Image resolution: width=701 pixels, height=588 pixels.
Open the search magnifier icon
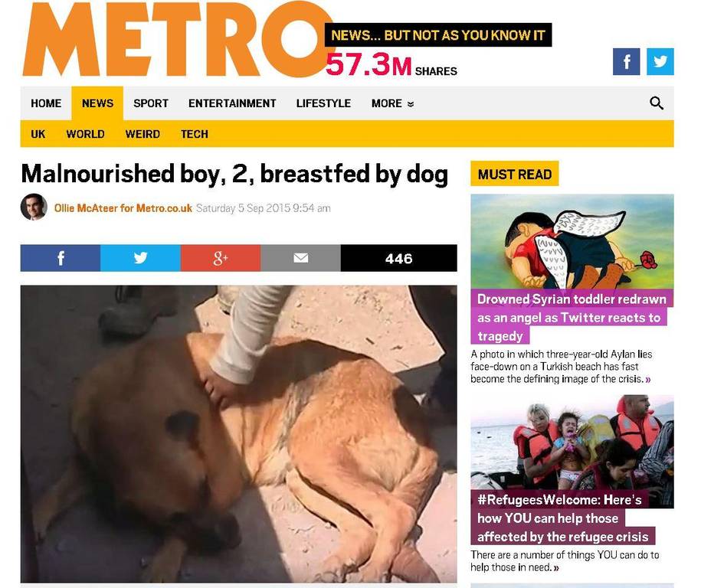656,103
